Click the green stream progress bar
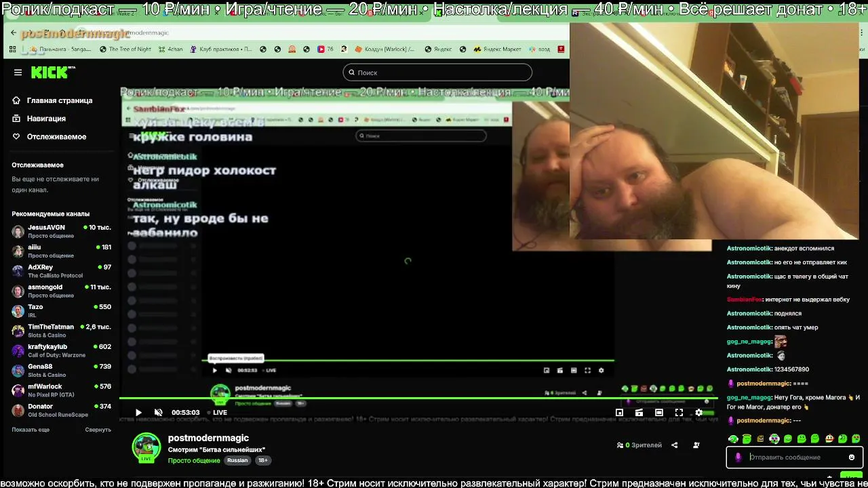The width and height of the screenshot is (868, 488). pos(418,399)
